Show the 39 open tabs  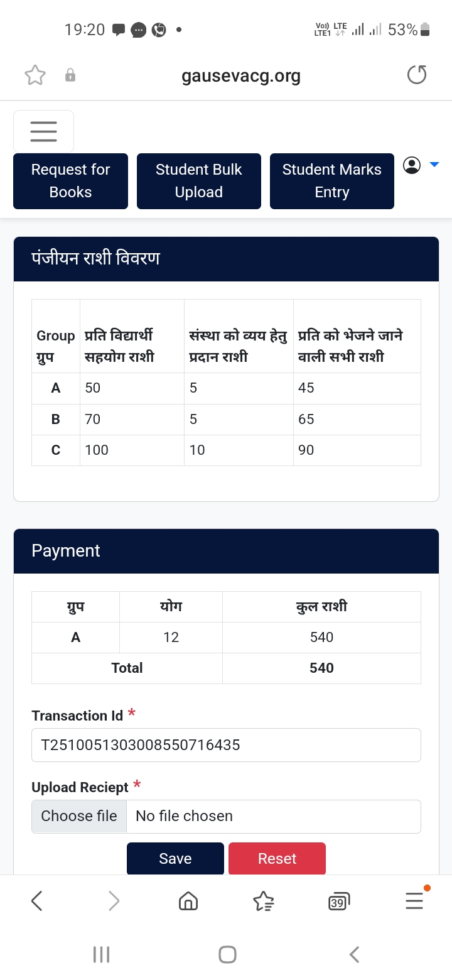click(339, 901)
